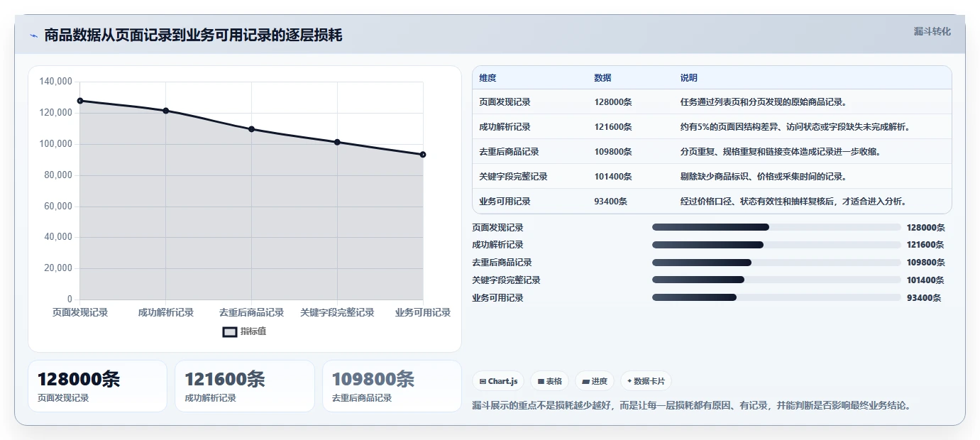Click the 关键字段完整记录 progress bar
The height and width of the screenshot is (440, 980).
(x=776, y=280)
